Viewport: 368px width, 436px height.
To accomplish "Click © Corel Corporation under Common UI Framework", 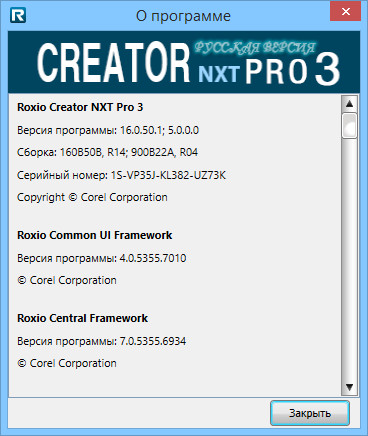I will point(67,280).
